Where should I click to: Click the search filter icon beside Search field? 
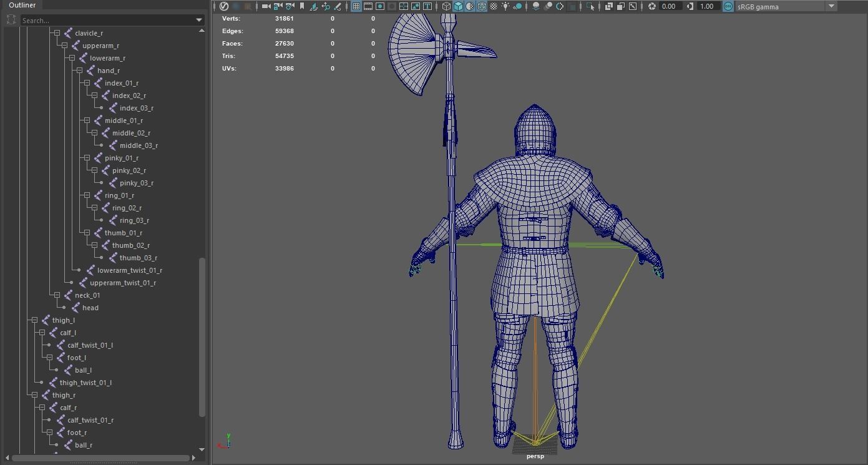click(11, 20)
